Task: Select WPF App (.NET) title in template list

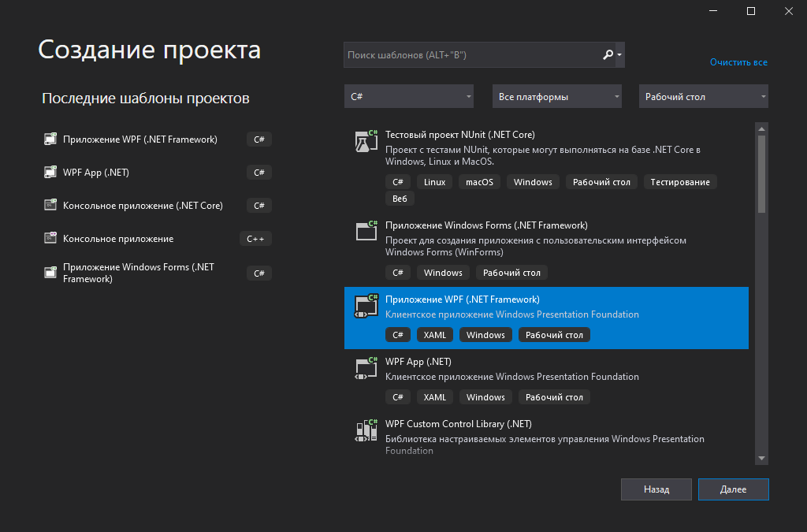Action: pos(418,362)
